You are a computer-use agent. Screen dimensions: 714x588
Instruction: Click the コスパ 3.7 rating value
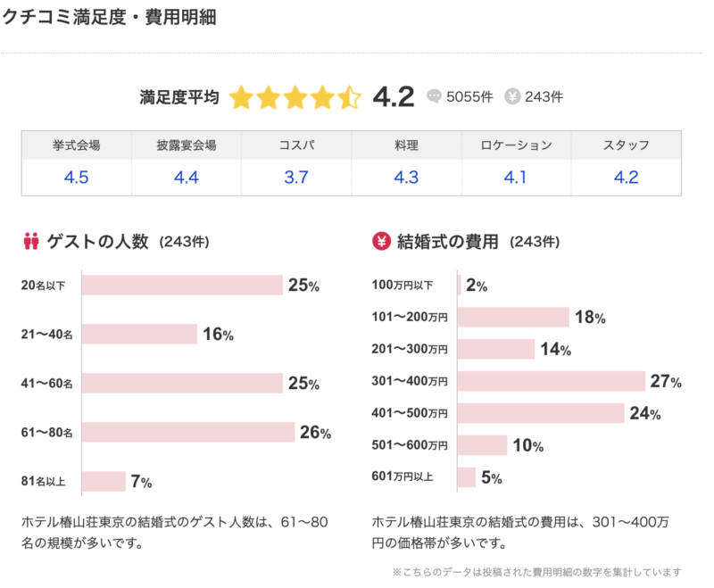coord(296,177)
